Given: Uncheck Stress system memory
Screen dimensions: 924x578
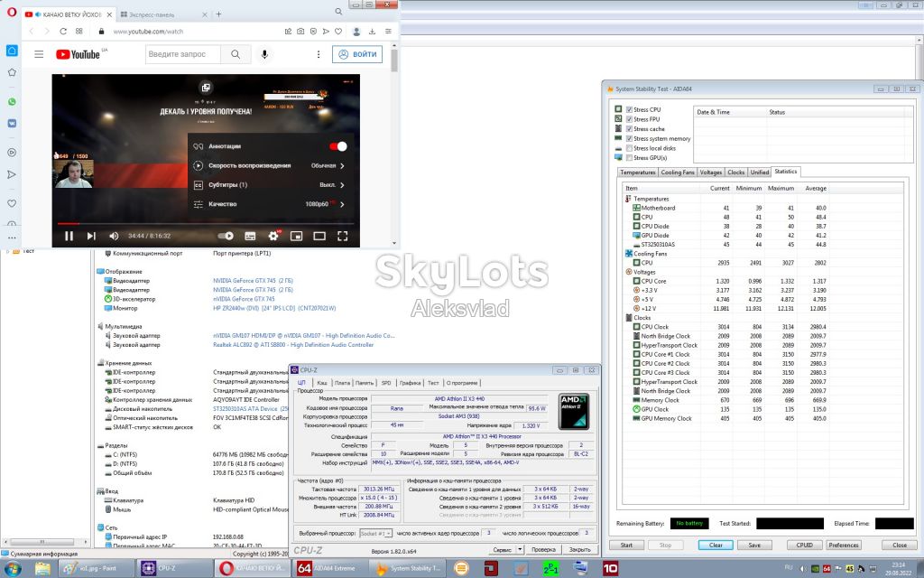Looking at the screenshot, I should tap(629, 138).
